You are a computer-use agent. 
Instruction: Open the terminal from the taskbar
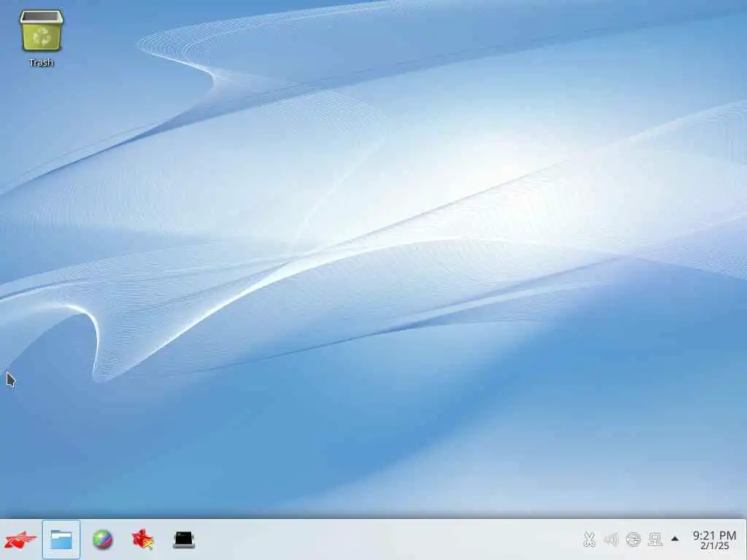pyautogui.click(x=184, y=540)
